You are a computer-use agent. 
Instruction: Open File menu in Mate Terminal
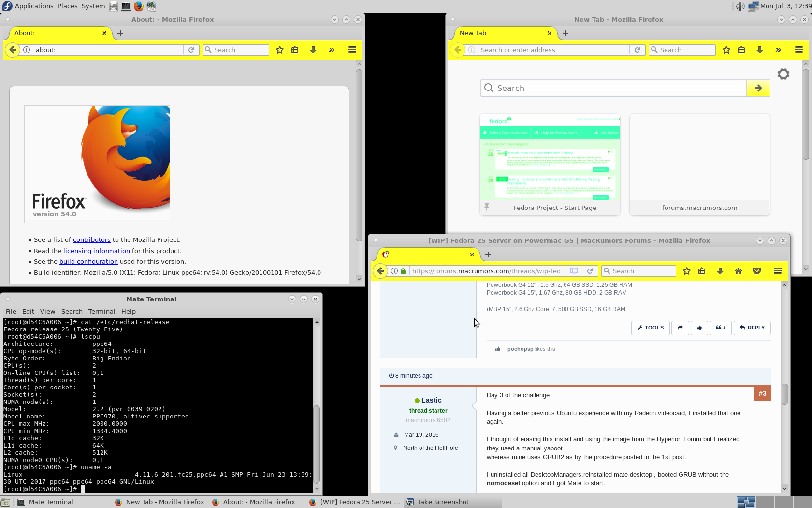click(x=11, y=311)
